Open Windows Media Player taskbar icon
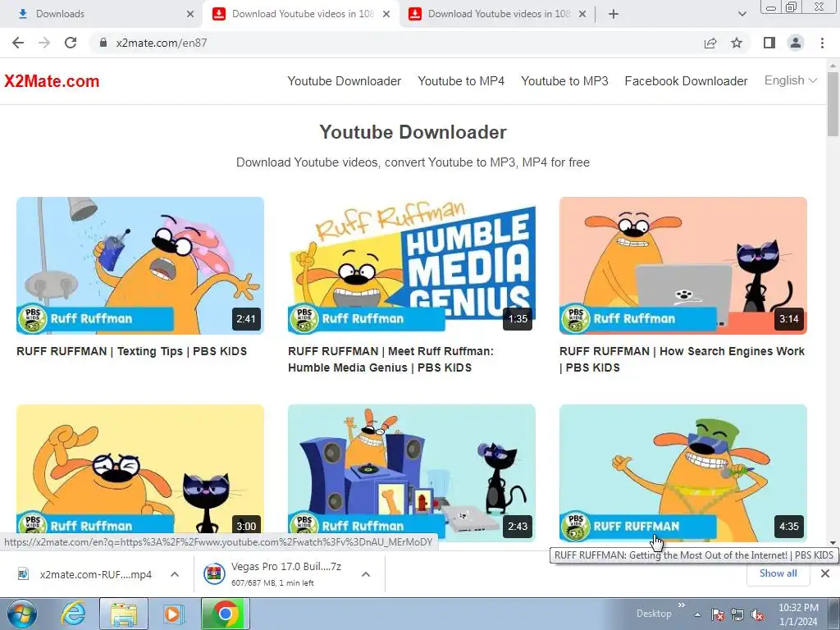Viewport: 840px width, 630px height. point(173,614)
